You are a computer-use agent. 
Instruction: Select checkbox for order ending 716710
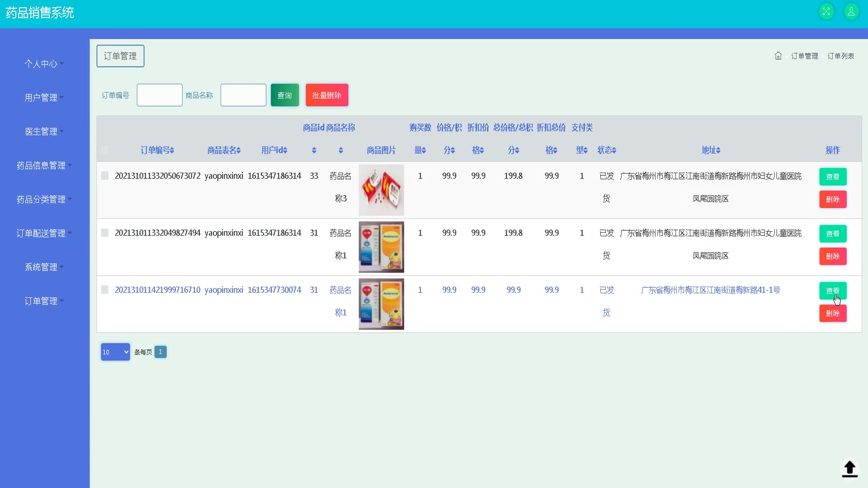click(104, 290)
